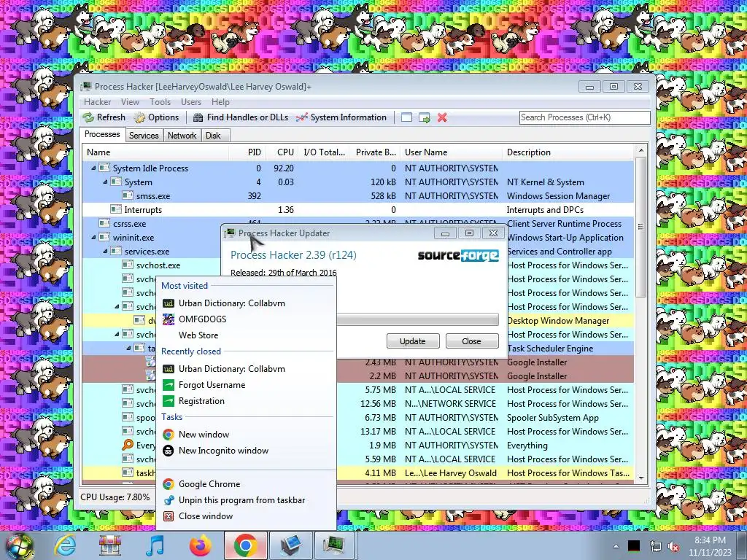747x560 pixels.
Task: Click the Spooler SubSystem App description
Action: (553, 418)
